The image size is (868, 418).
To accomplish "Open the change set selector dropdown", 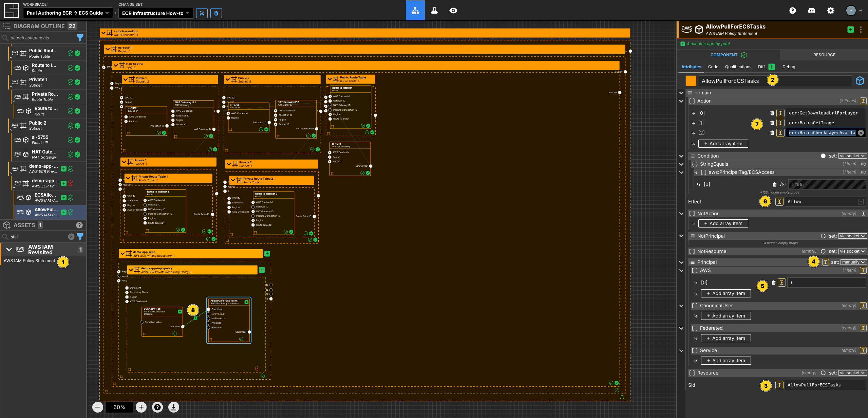I will pos(156,13).
